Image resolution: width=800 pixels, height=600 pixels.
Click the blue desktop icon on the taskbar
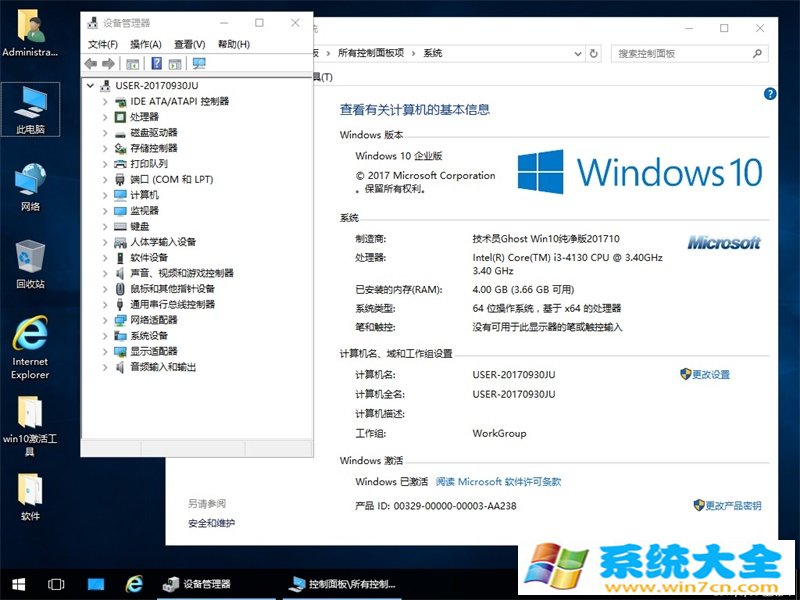click(x=95, y=584)
